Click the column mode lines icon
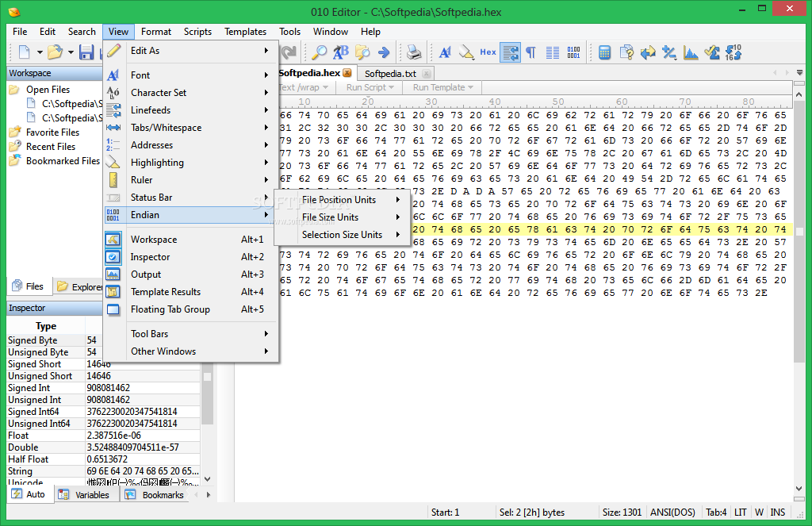Viewport: 812px width, 526px height. (x=553, y=52)
